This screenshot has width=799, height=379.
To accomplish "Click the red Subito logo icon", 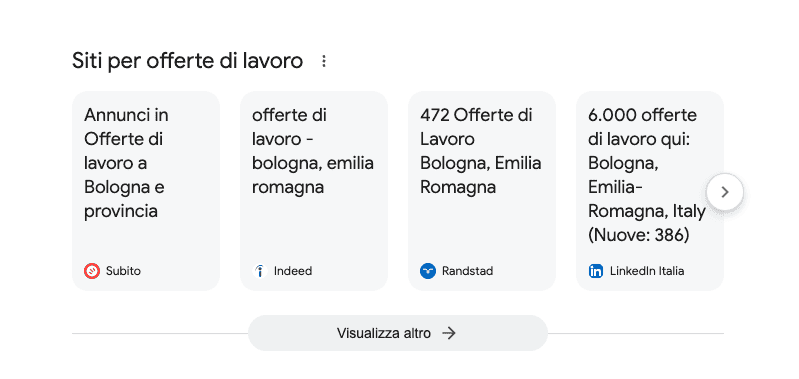I will (x=92, y=271).
